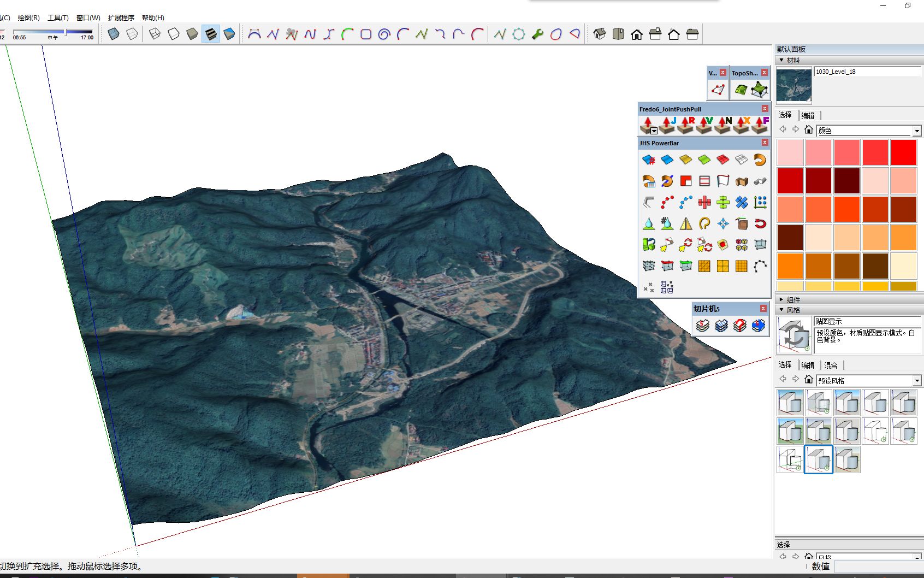
Task: Select the Round Push Pull (R) tool
Action: tap(685, 125)
